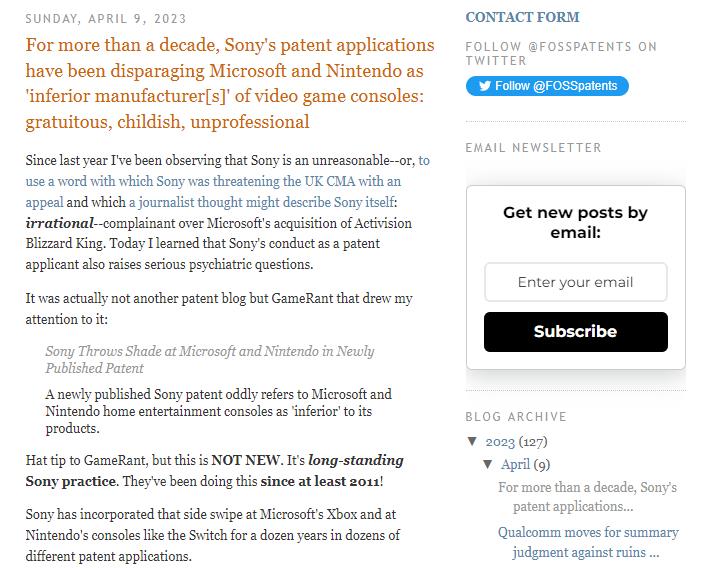Click the Blog Archive heading
The width and height of the screenshot is (720, 568).
516,416
